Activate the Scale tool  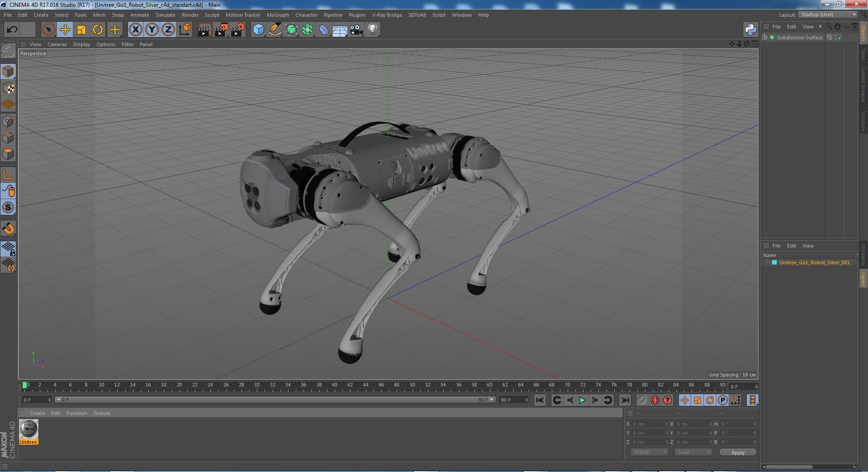coord(81,30)
